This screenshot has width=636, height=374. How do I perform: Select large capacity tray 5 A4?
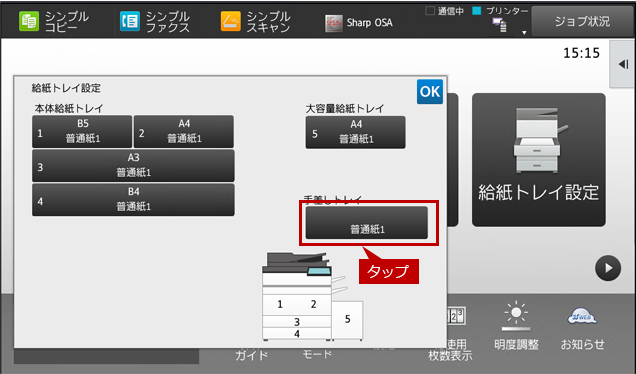pyautogui.click(x=355, y=132)
